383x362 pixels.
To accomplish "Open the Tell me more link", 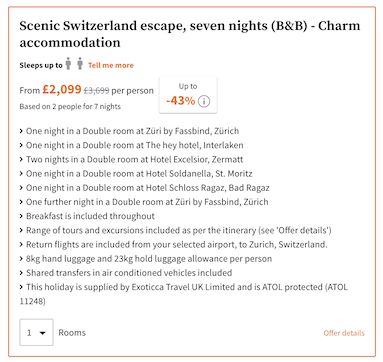I will coord(111,65).
